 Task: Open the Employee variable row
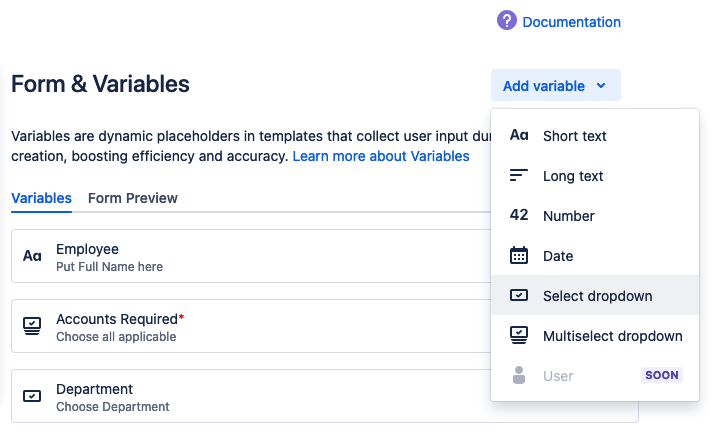(x=250, y=257)
